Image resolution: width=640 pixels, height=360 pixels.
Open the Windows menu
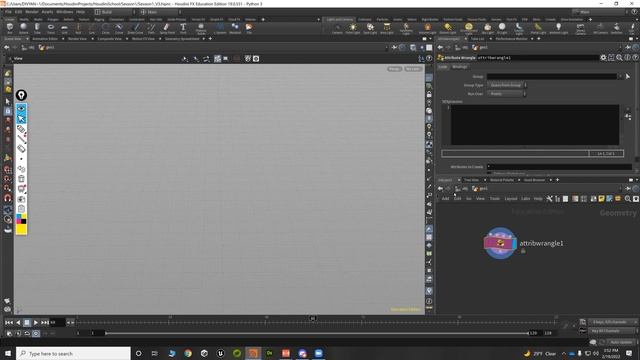(64, 12)
